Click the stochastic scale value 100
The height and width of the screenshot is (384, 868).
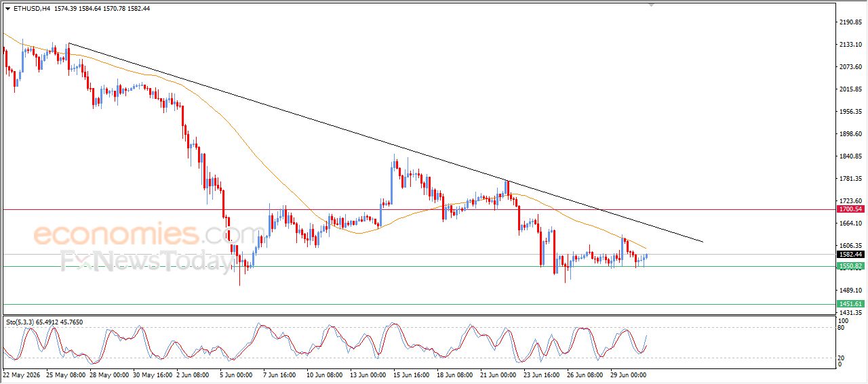pyautogui.click(x=844, y=320)
